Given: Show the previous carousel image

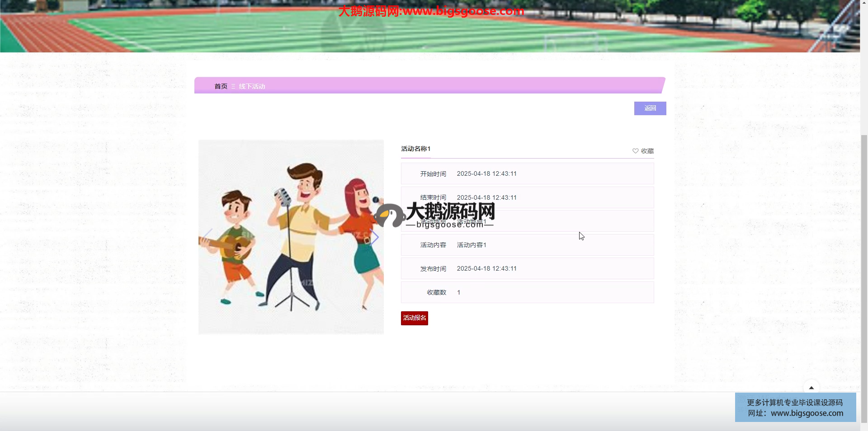Looking at the screenshot, I should click(x=208, y=237).
